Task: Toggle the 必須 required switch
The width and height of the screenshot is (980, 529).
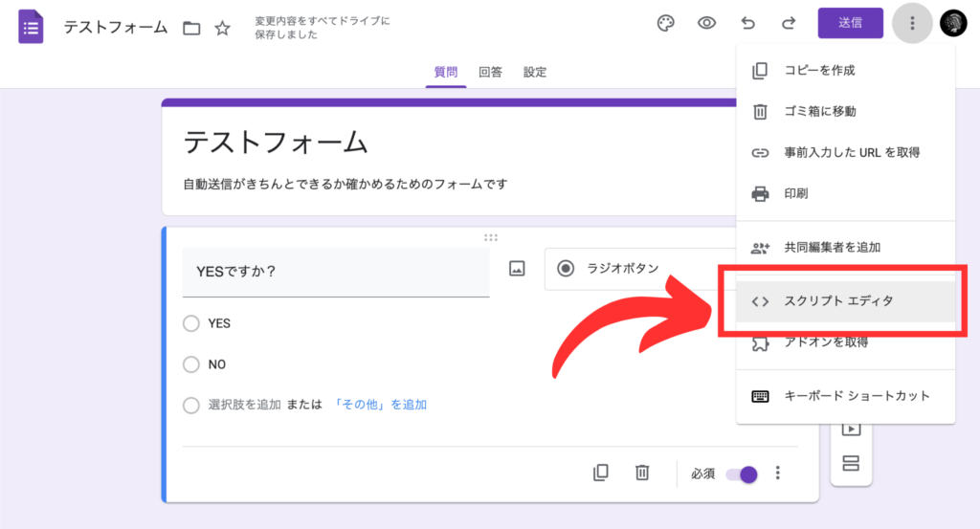Action: (742, 474)
